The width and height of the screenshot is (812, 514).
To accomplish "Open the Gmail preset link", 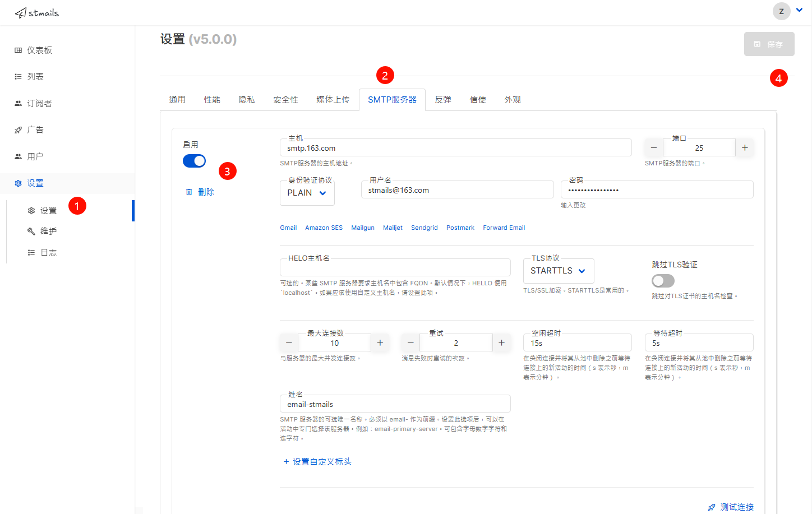I will point(288,228).
